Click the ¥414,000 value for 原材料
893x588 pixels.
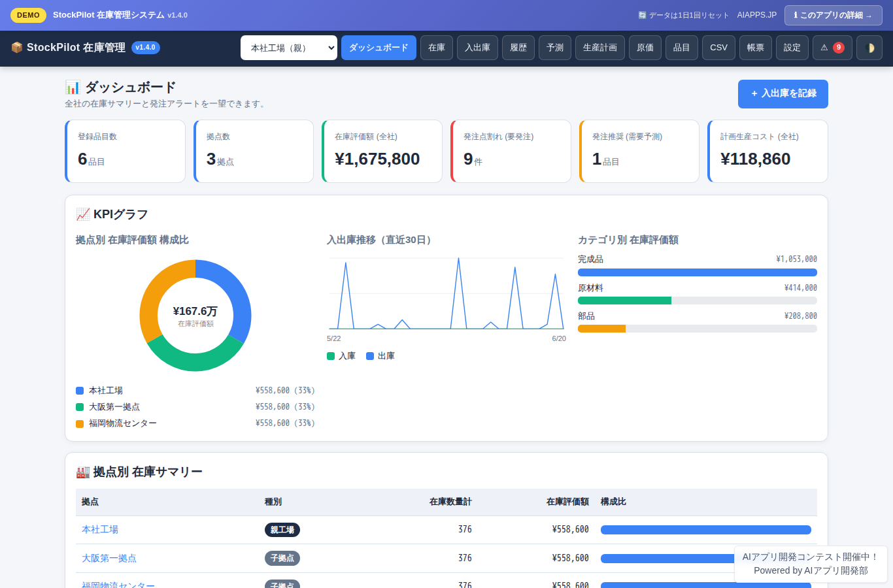point(801,287)
